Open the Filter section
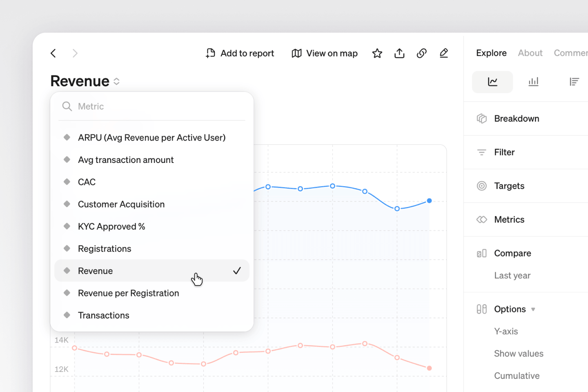This screenshot has width=588, height=392. pos(526,152)
